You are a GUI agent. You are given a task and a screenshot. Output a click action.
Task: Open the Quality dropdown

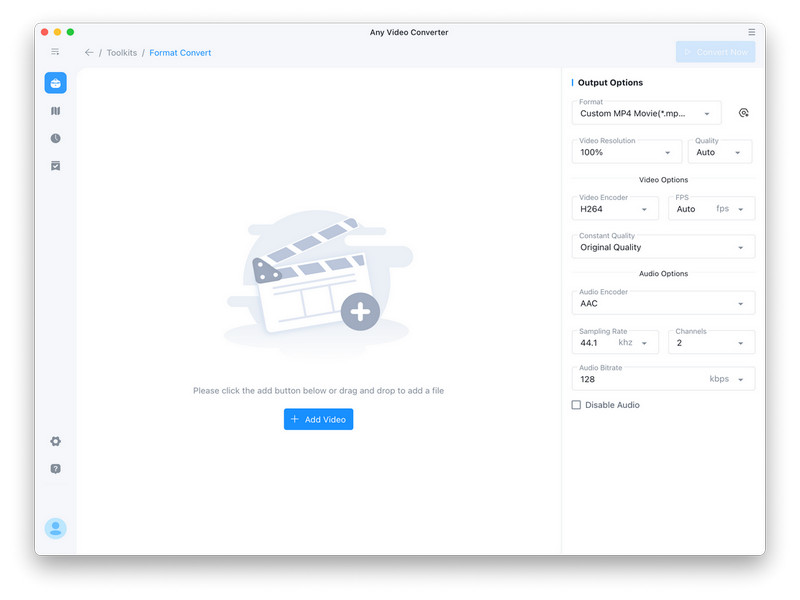coord(720,152)
